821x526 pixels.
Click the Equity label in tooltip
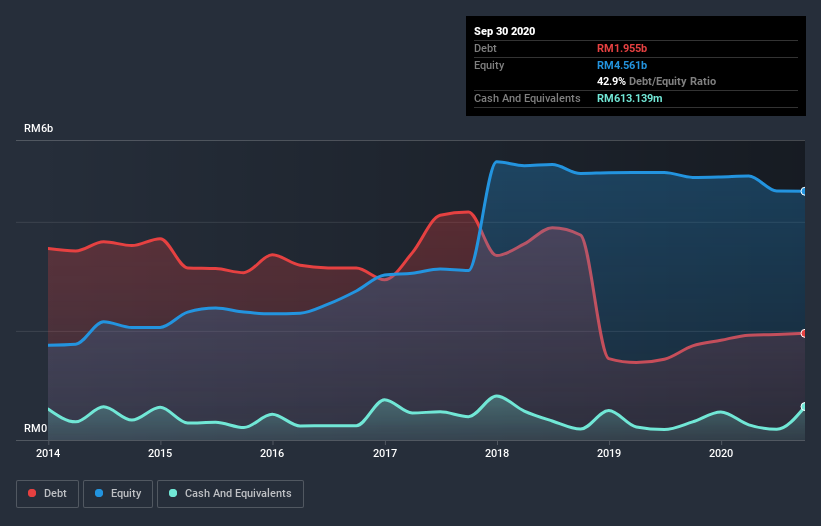click(x=489, y=65)
